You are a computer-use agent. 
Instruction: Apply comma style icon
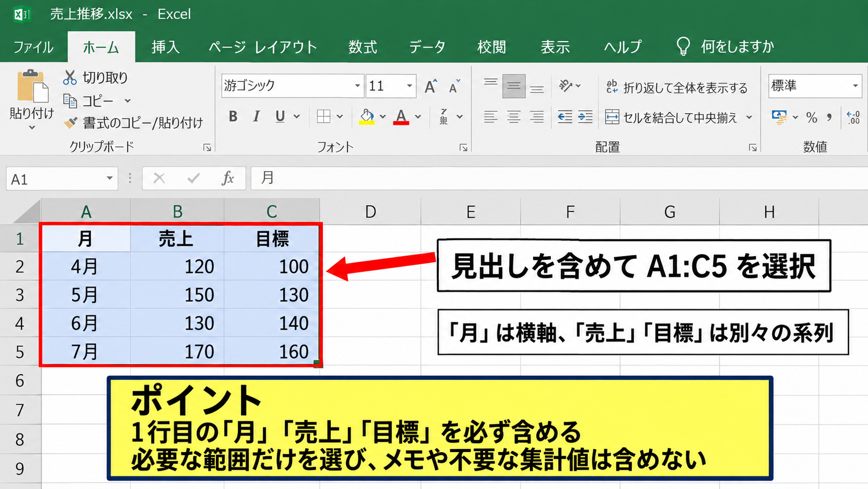[829, 117]
